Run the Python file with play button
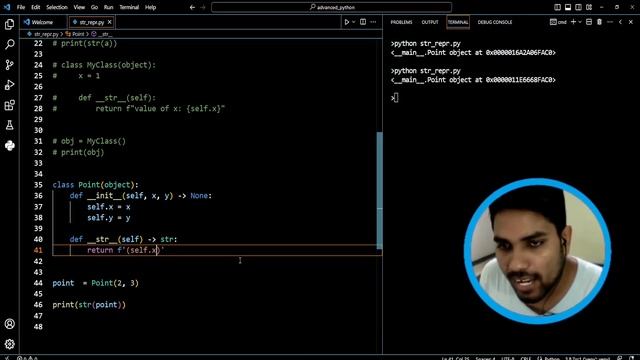Screen dimensions: 640x360 (x=347, y=22)
